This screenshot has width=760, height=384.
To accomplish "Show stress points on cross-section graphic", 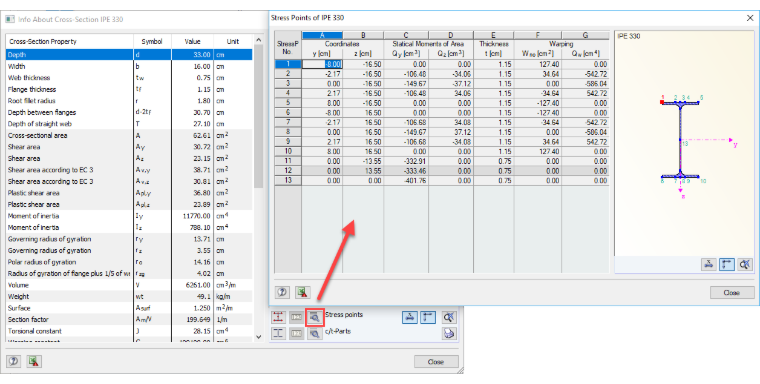I will [278, 317].
